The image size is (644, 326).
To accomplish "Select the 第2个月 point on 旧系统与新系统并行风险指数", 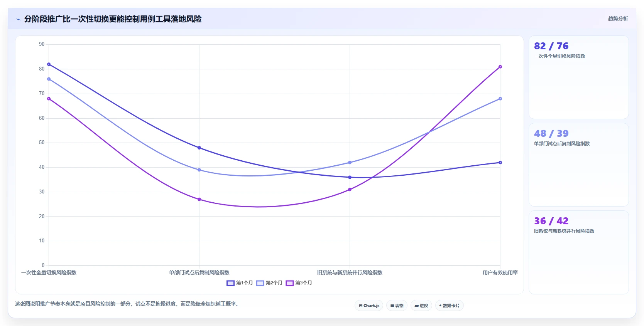I will coord(350,163).
